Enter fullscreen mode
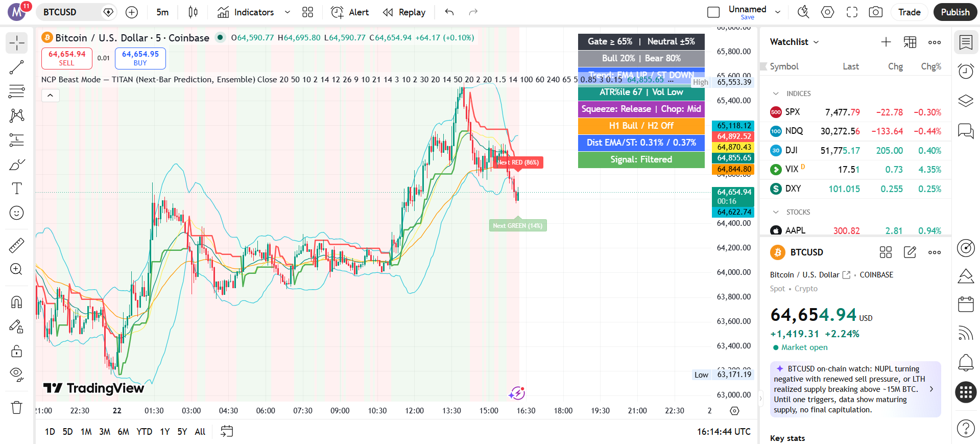Image resolution: width=980 pixels, height=444 pixels. click(x=852, y=12)
